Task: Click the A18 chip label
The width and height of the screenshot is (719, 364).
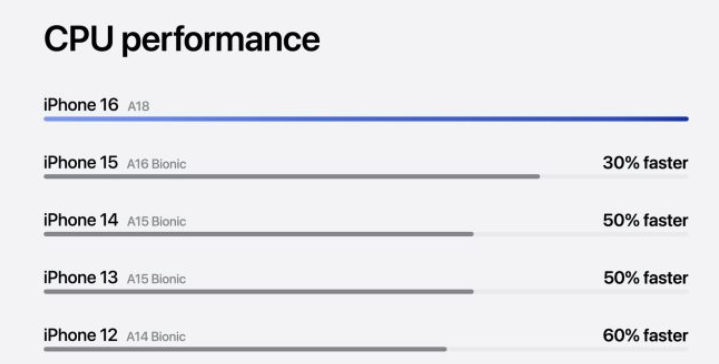Action: click(x=138, y=106)
